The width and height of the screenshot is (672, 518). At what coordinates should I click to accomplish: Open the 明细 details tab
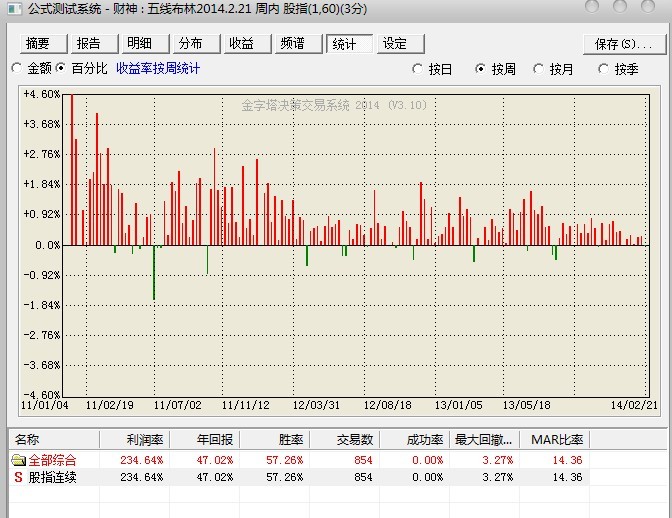(145, 43)
